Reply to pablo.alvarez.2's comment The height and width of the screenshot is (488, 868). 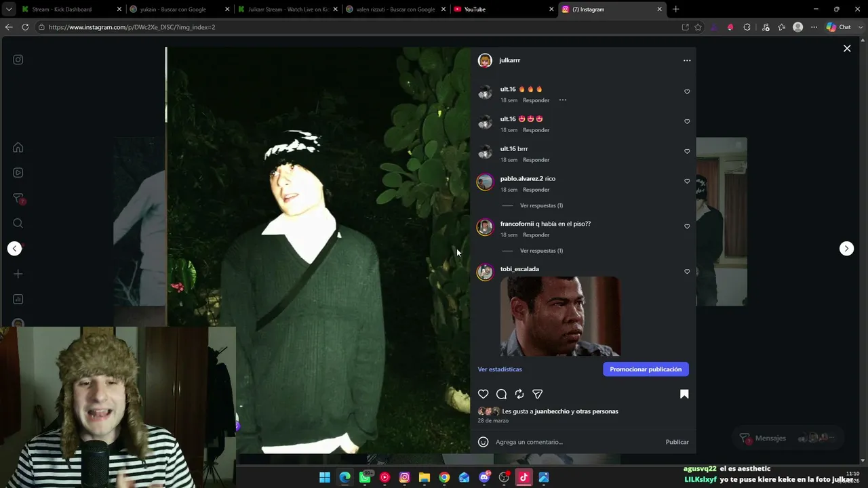tap(536, 190)
